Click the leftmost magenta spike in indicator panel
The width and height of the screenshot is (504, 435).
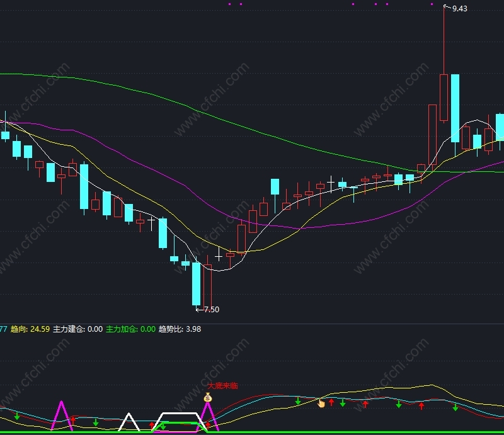coord(62,415)
